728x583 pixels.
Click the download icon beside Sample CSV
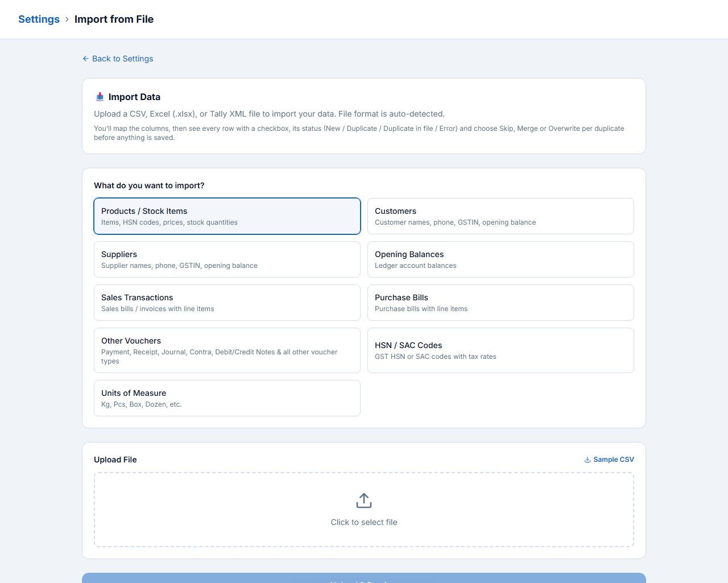[588, 460]
